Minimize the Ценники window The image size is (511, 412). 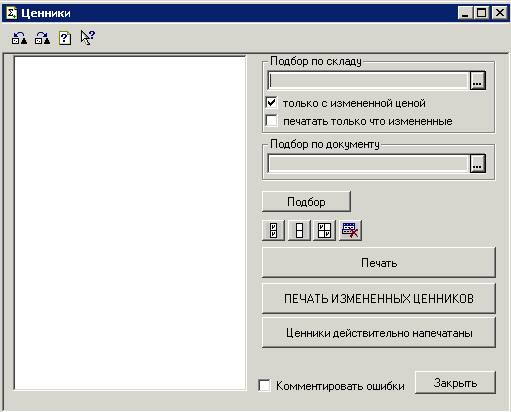click(465, 13)
